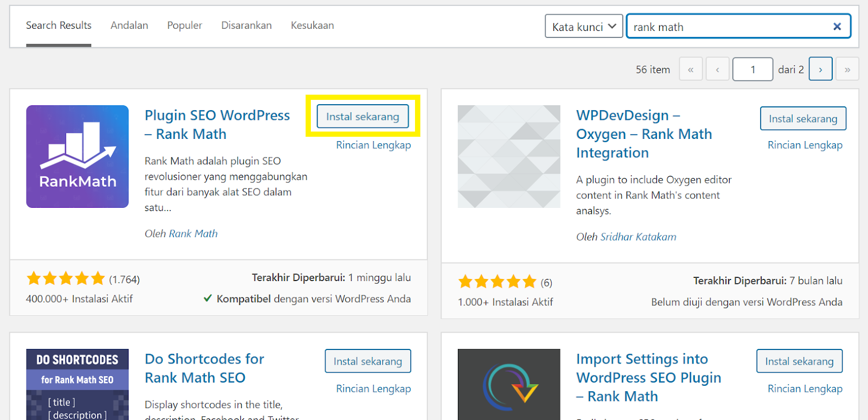Open Do Shortcodes for Rank Math SEO title
Screen dimensions: 868x420
point(204,368)
